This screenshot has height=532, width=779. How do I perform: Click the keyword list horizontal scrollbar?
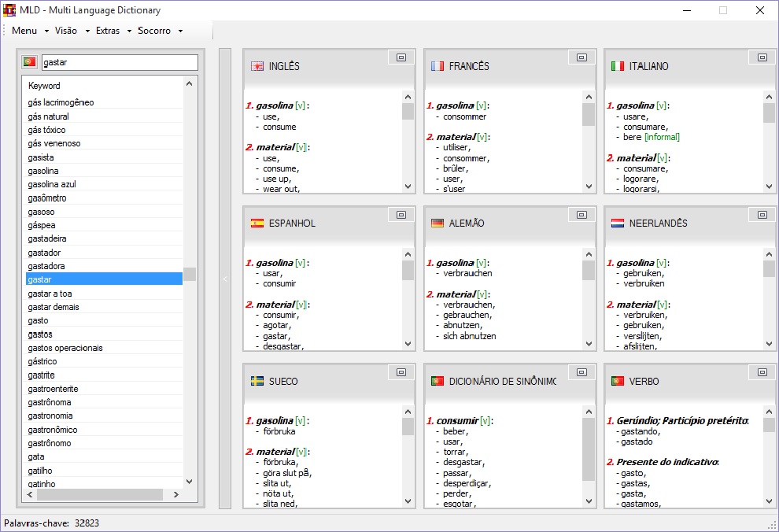pos(99,495)
